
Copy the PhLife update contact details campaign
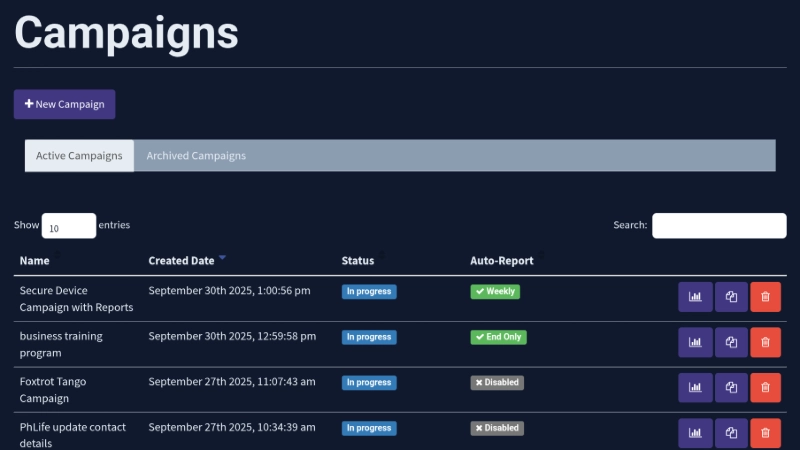pos(731,433)
